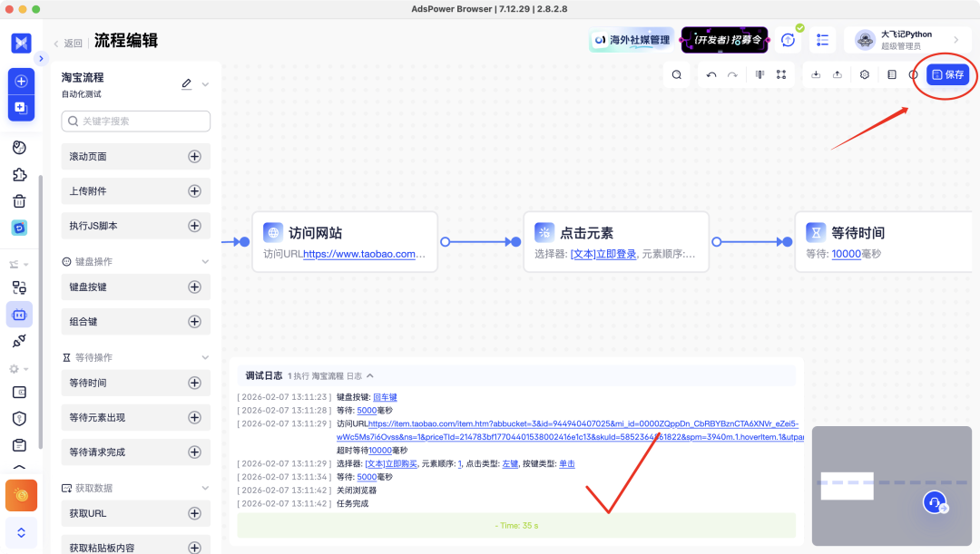Collapse the gear settings group in the sidebar
980x554 pixels.
pos(19,369)
